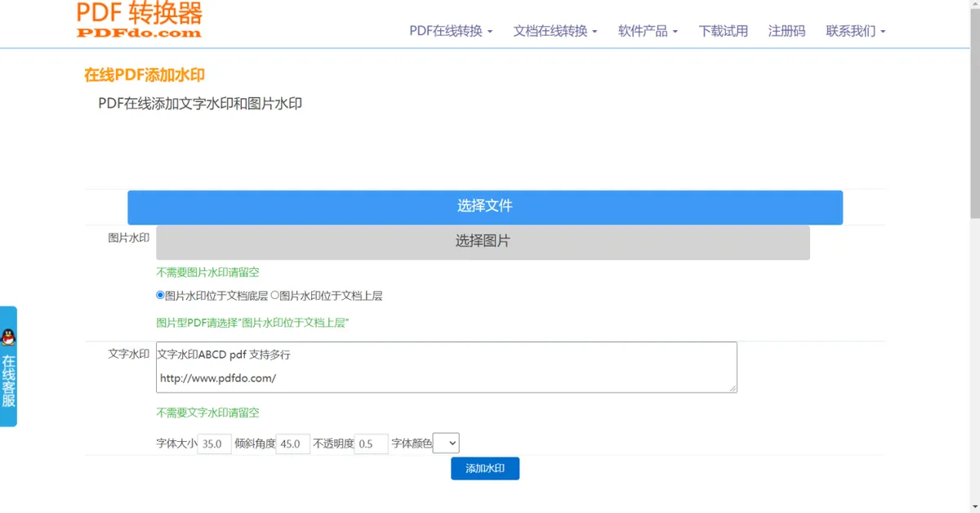
Task: Expand the 文档在线转换 menu
Action: pyautogui.click(x=555, y=31)
